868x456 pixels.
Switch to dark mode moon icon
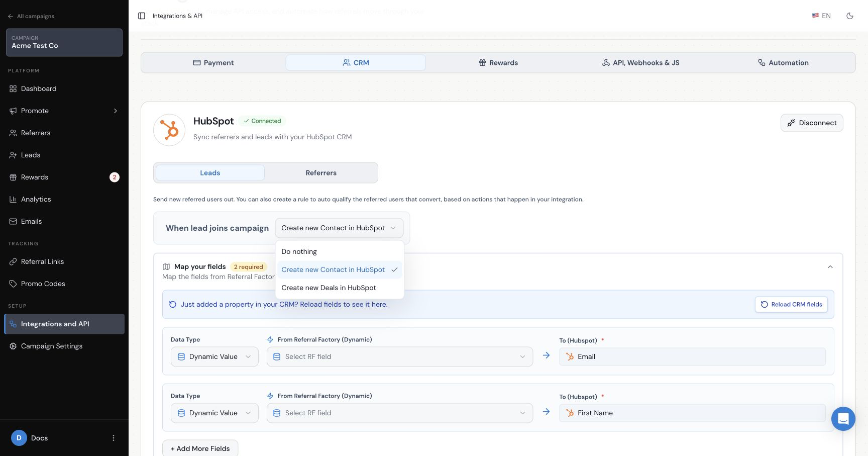850,16
